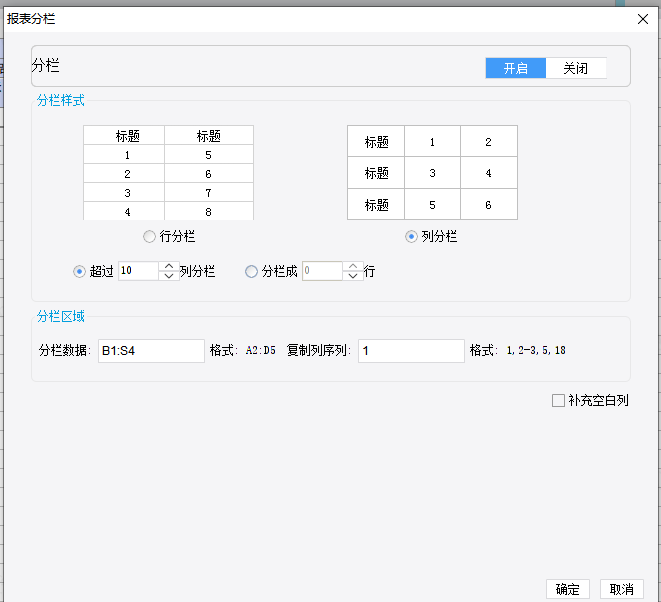Switch column splitting to 开启
Screen dimensions: 661x602
click(515, 68)
